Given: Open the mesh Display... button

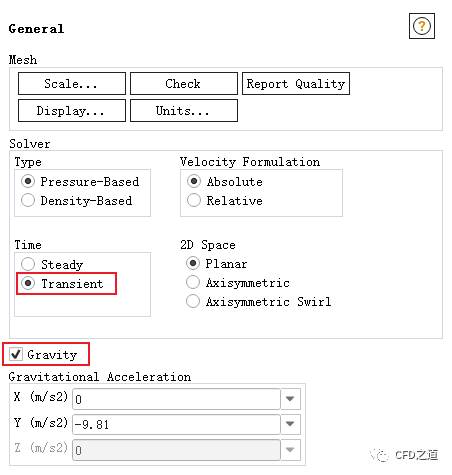Looking at the screenshot, I should coord(72,110).
